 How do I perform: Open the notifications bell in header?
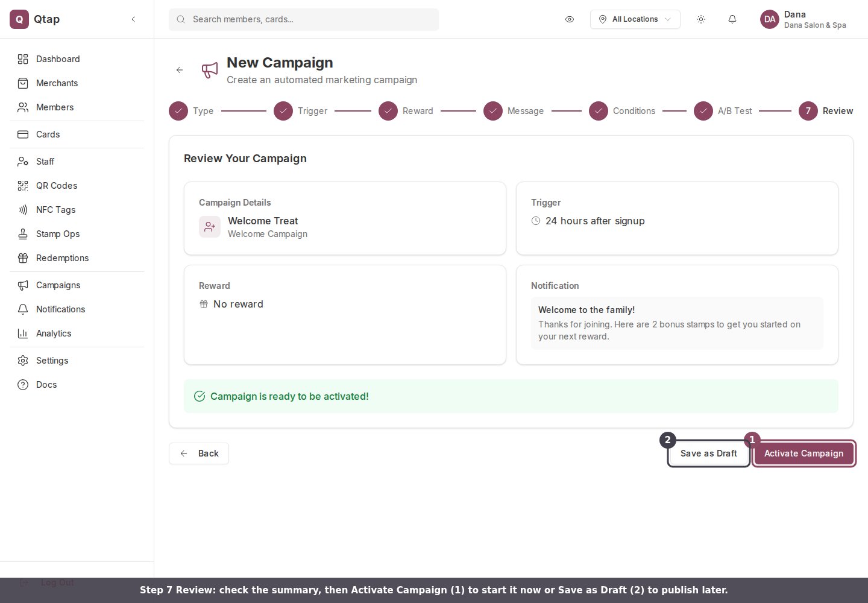click(732, 19)
